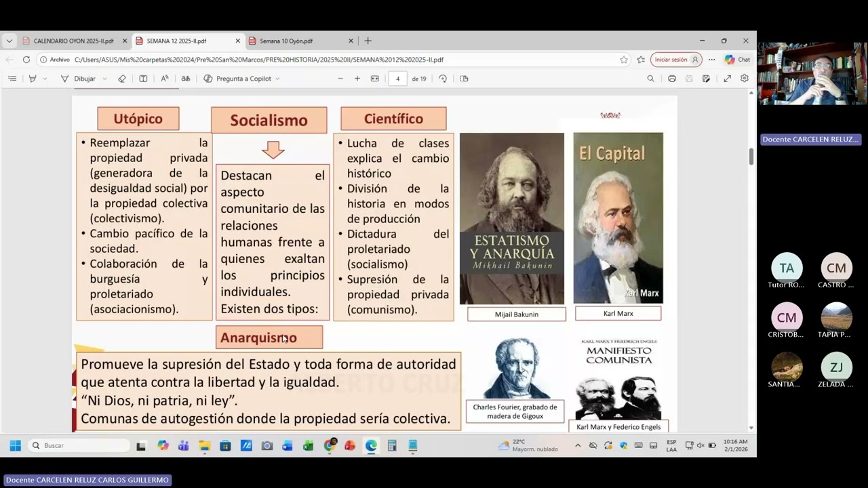Expand the Dibujar options dropdown

click(x=104, y=79)
